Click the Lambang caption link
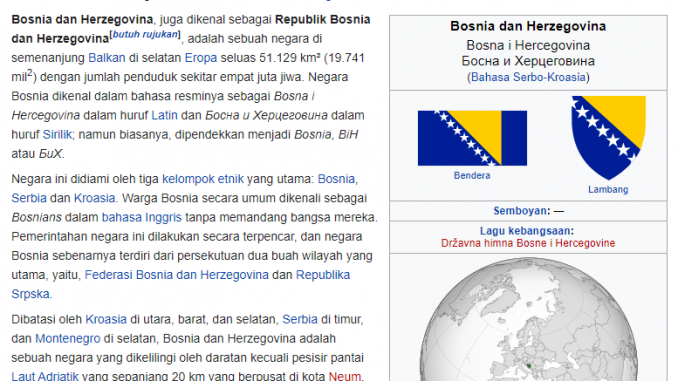This screenshot has height=381, width=678. [x=608, y=189]
